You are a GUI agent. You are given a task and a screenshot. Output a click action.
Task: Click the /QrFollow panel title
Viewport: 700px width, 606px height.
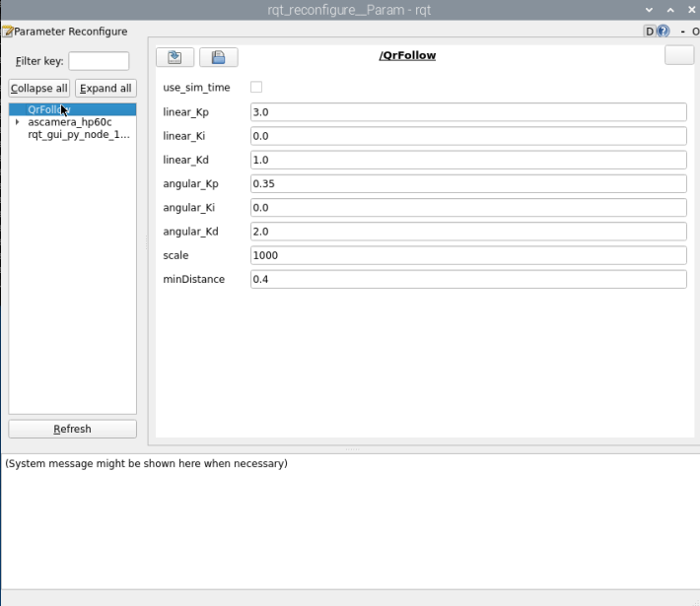407,55
